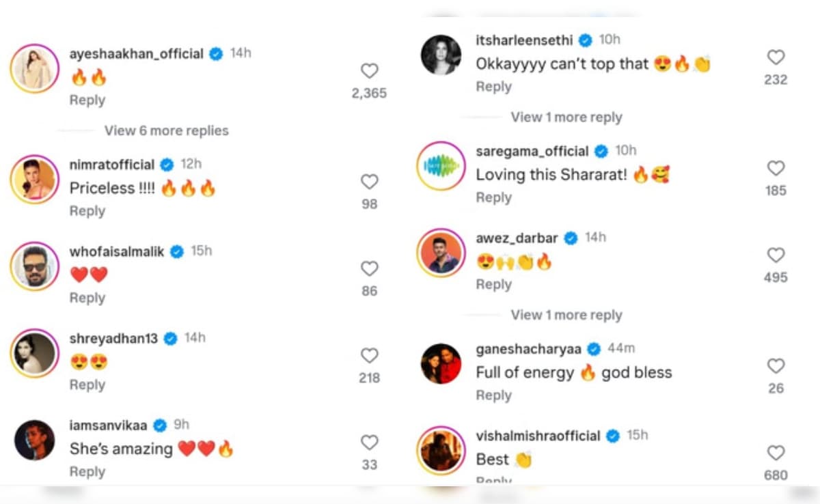
Task: Open ayeshaakhan_official's profile username
Action: click(x=137, y=53)
